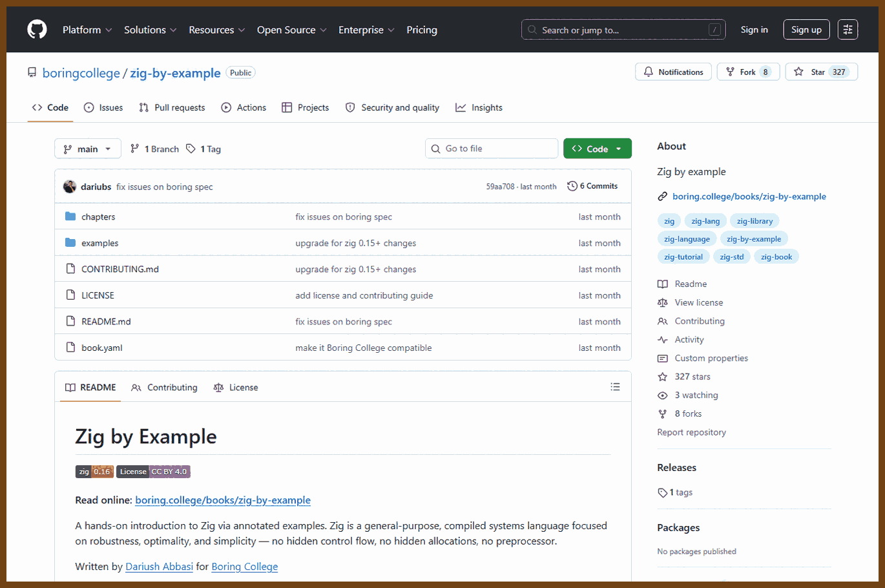Open the README outline list icon
This screenshot has width=885, height=588.
(615, 387)
